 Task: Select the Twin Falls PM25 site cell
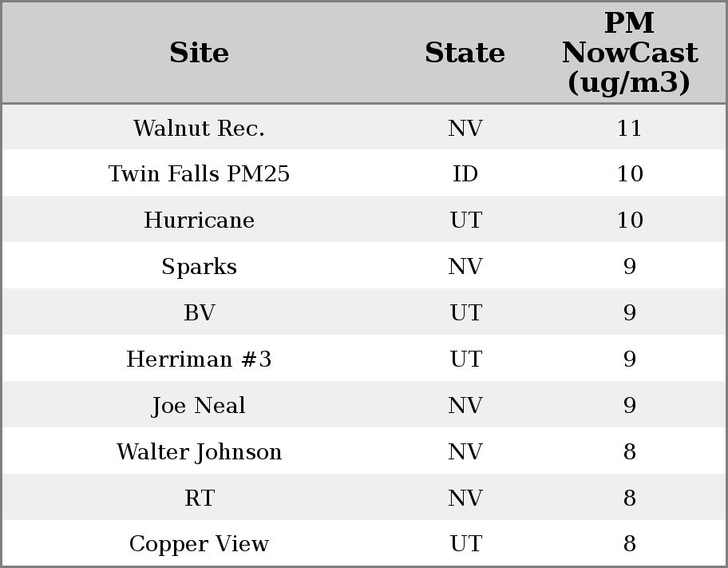point(199,174)
